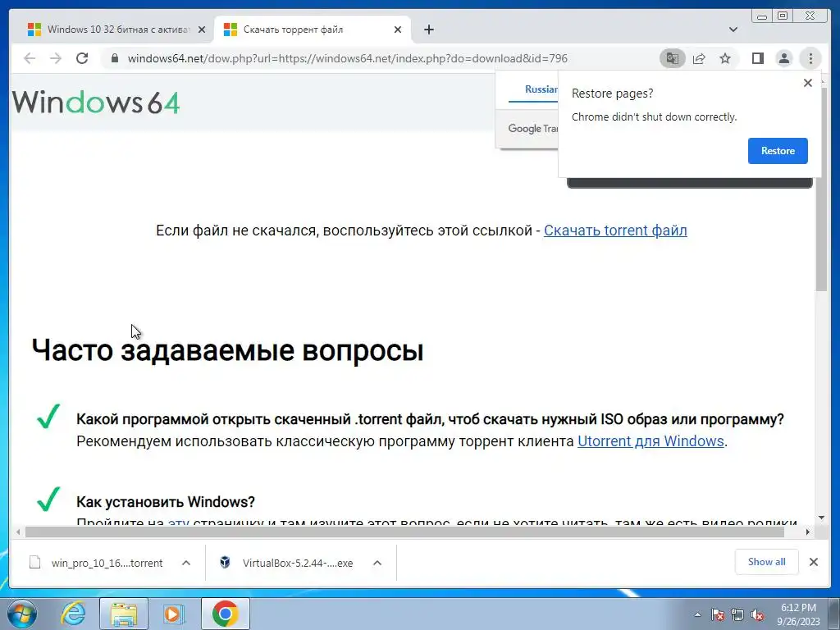Screen dimensions: 840x630
Task: Dismiss the Restore pages popup
Action: pos(808,83)
